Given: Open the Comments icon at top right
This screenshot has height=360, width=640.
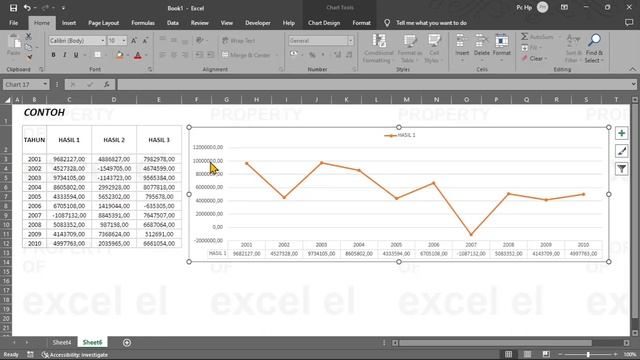Looking at the screenshot, I should pos(629,23).
